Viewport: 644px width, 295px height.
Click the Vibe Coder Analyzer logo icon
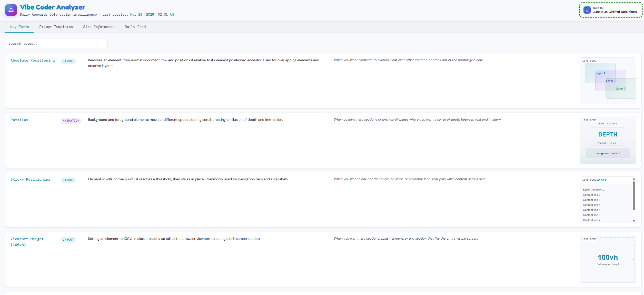point(11,10)
